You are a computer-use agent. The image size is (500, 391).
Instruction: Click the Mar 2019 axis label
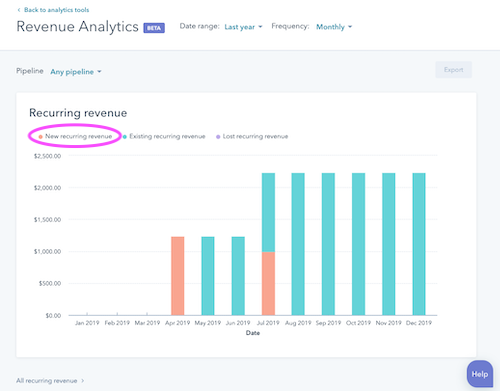(147, 323)
